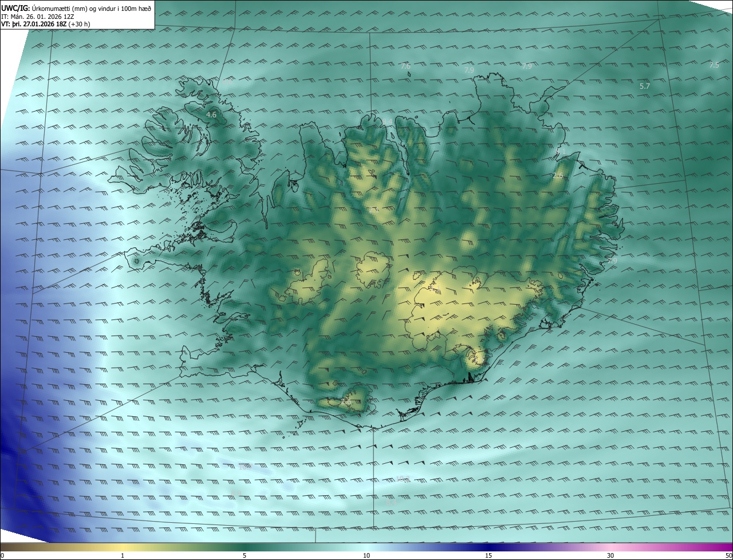Image resolution: width=733 pixels, height=560 pixels.
Task: Click the "4.6" value over the Westfjords
Action: coord(211,115)
